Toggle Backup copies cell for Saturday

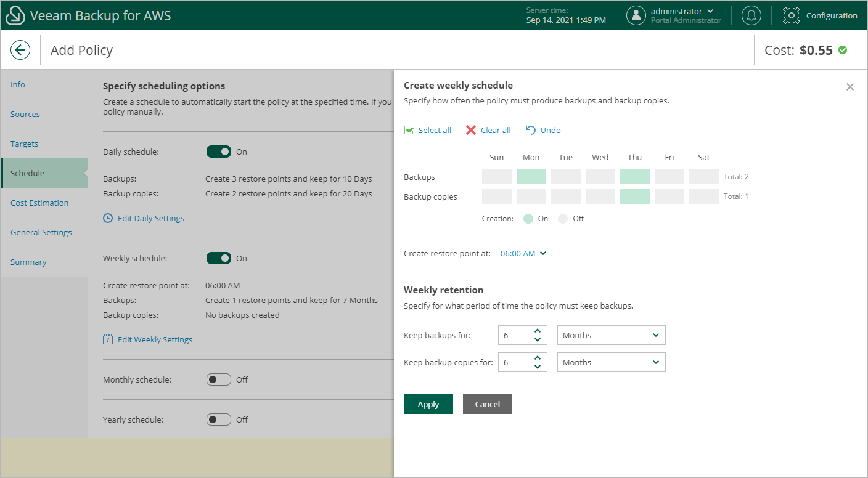click(704, 196)
